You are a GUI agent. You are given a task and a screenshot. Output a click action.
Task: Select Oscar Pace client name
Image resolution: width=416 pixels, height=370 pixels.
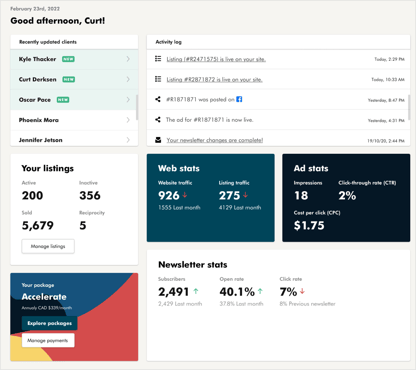35,100
